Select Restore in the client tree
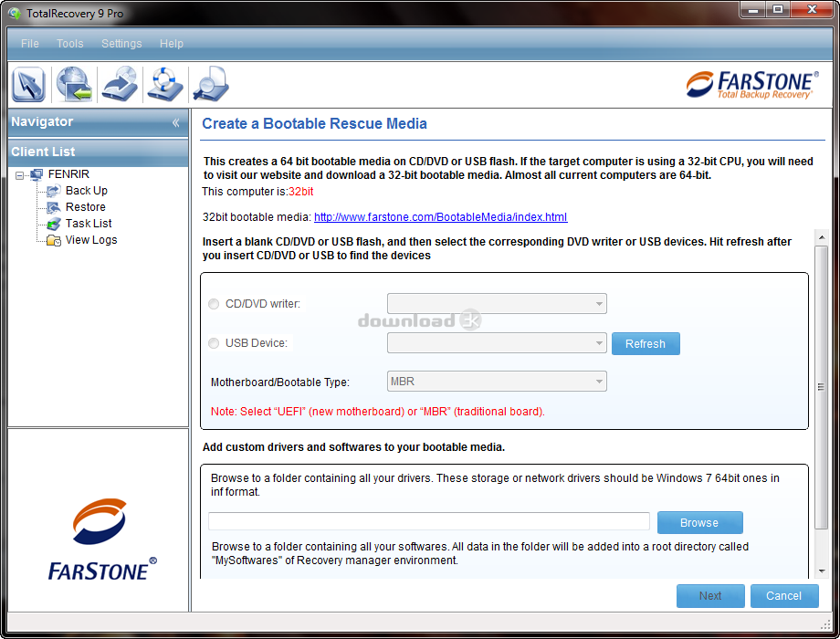This screenshot has width=840, height=639. tap(85, 207)
